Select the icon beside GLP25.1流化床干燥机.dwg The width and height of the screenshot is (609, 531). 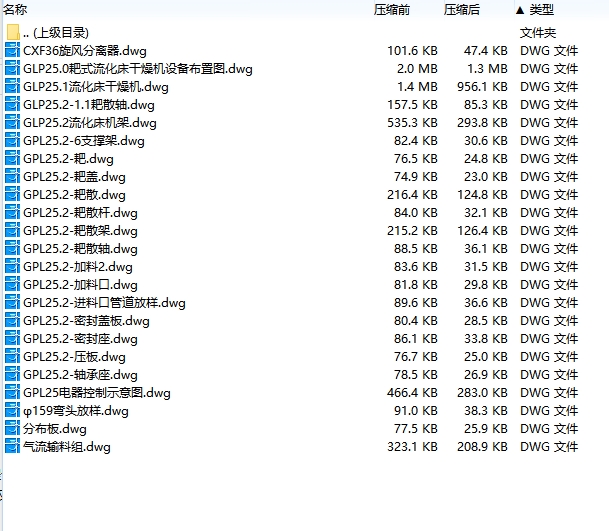[x=12, y=86]
